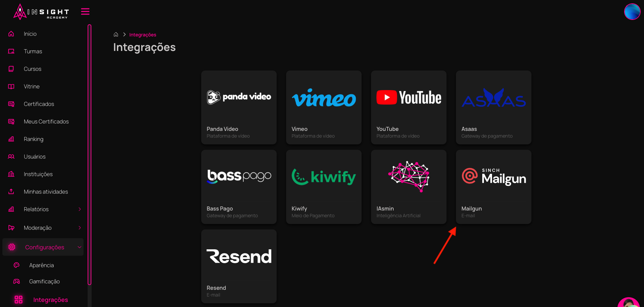Image resolution: width=644 pixels, height=307 pixels.
Task: Expand the Moderação submenu chevron
Action: (80, 228)
